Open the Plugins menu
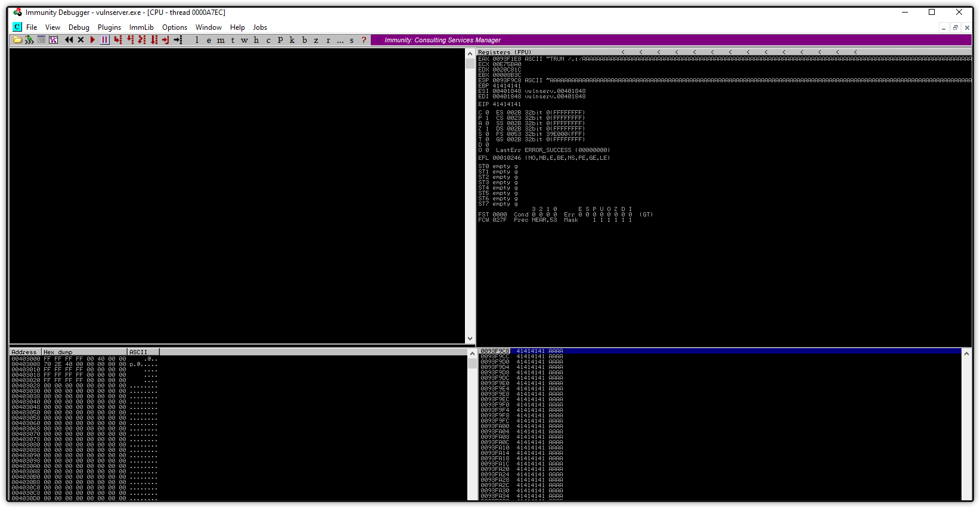This screenshot has height=508, width=980. 109,27
